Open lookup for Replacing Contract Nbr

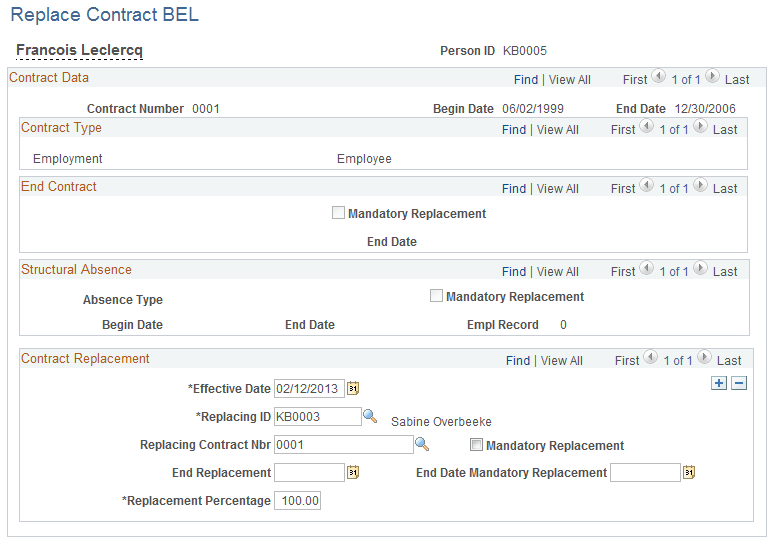pyautogui.click(x=422, y=445)
